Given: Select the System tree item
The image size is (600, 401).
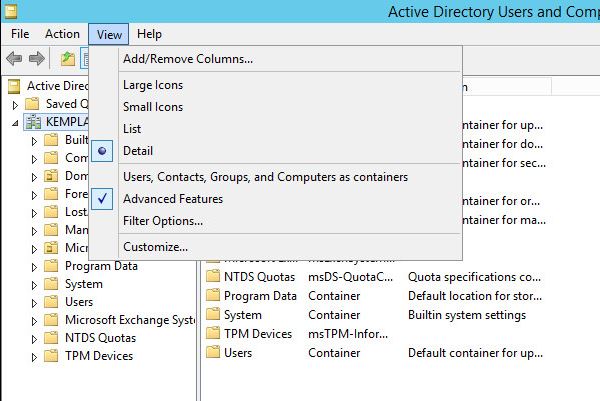Looking at the screenshot, I should [84, 284].
